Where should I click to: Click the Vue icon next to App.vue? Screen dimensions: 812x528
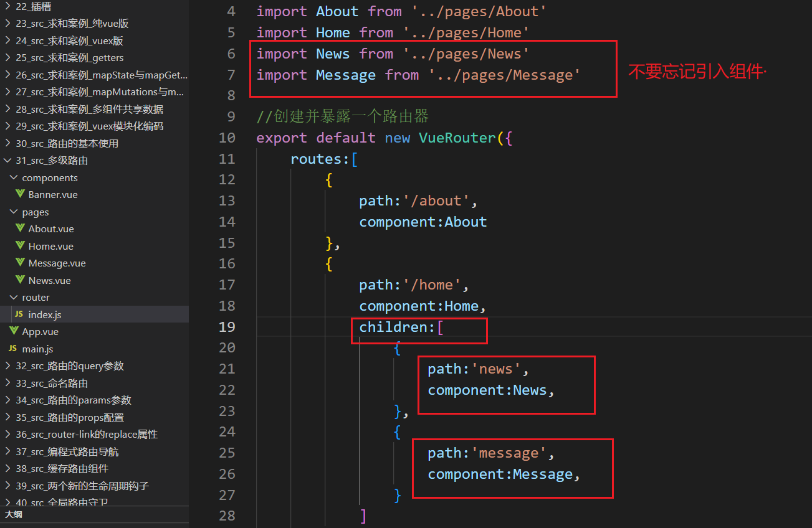click(14, 331)
